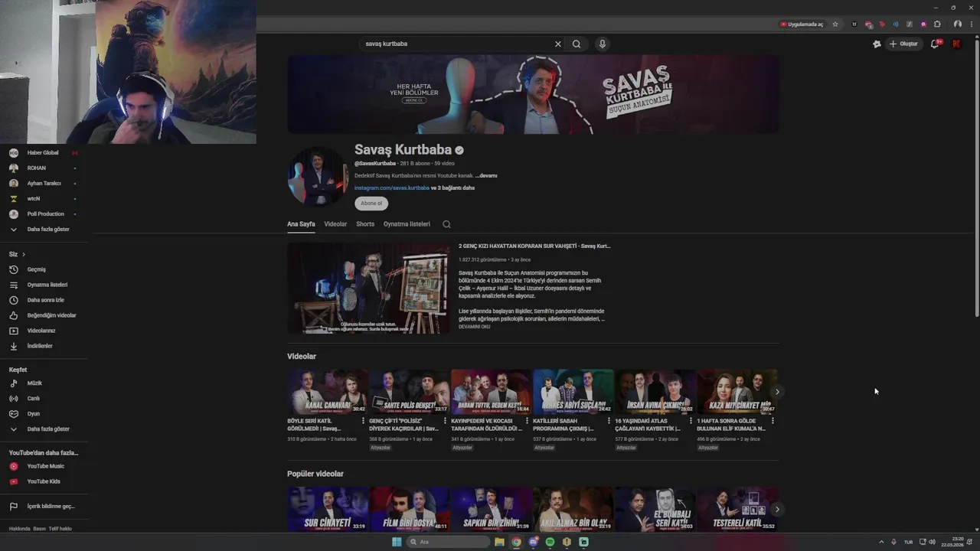Image resolution: width=980 pixels, height=551 pixels.
Task: Open options for KAYINPEDERİ VE KOCASI video
Action: tap(527, 421)
